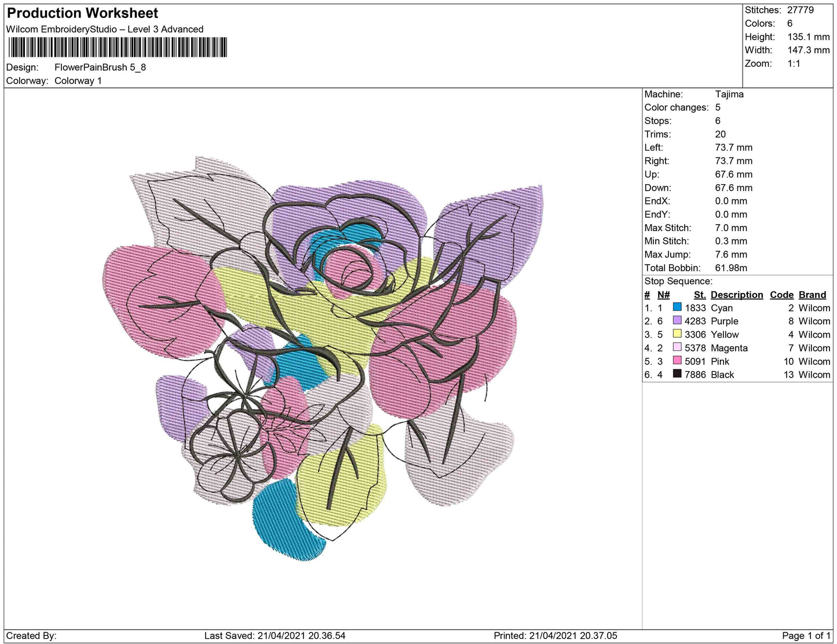Select the Magenta thread swatch in stop 4
The width and height of the screenshot is (837, 644).
677,347
